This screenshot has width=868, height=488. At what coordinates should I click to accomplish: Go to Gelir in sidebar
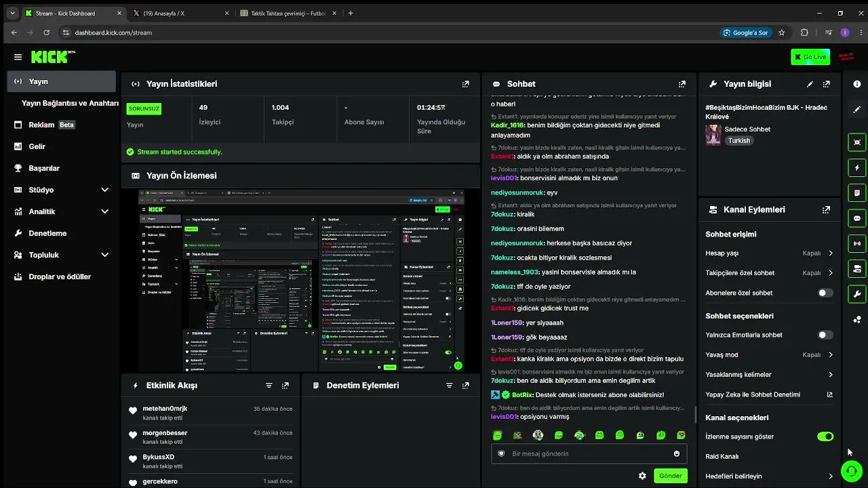point(62,146)
